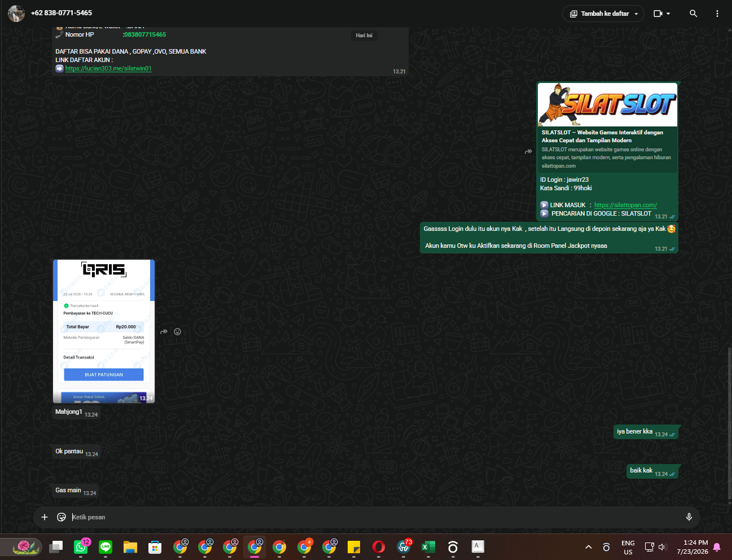The image size is (732, 560).
Task: Open the QRIS payment receipt image
Action: click(104, 331)
